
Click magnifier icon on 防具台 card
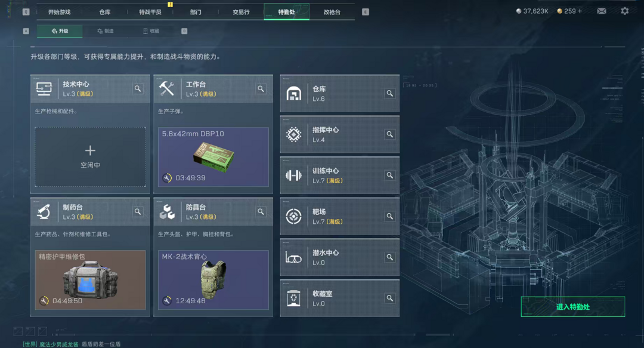[x=261, y=211]
